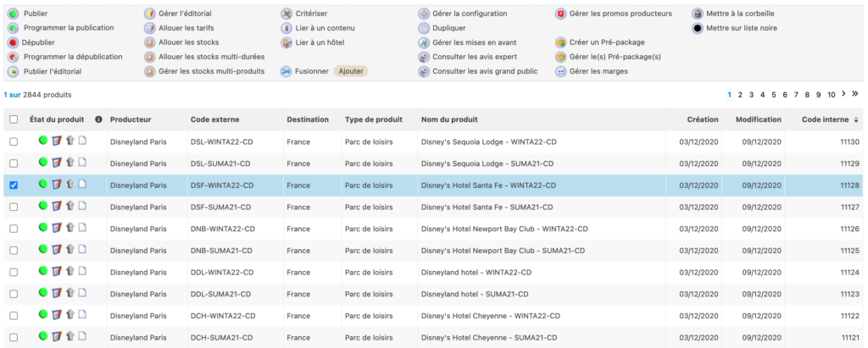
Task: Click the Fusionner icon
Action: (x=287, y=71)
